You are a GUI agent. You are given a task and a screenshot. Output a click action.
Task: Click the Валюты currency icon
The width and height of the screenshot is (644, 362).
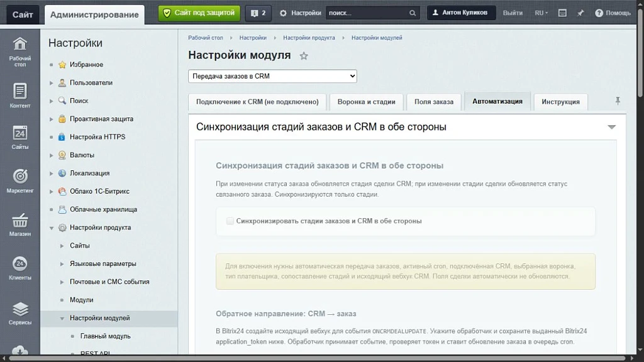coord(62,155)
